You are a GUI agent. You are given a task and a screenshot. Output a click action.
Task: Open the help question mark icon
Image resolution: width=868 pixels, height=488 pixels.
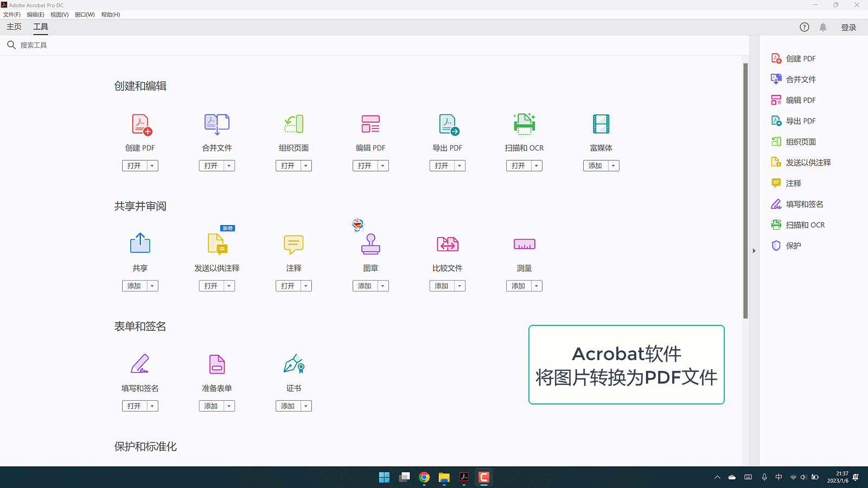(x=805, y=27)
